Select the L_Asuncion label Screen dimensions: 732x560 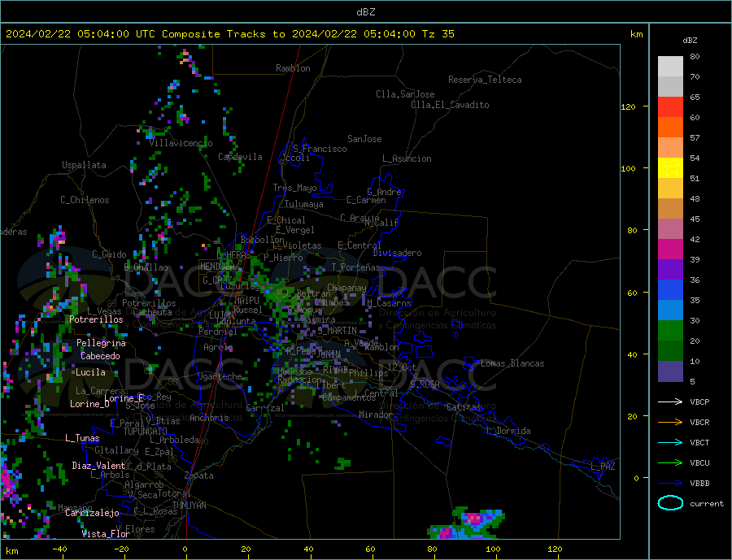click(x=407, y=158)
